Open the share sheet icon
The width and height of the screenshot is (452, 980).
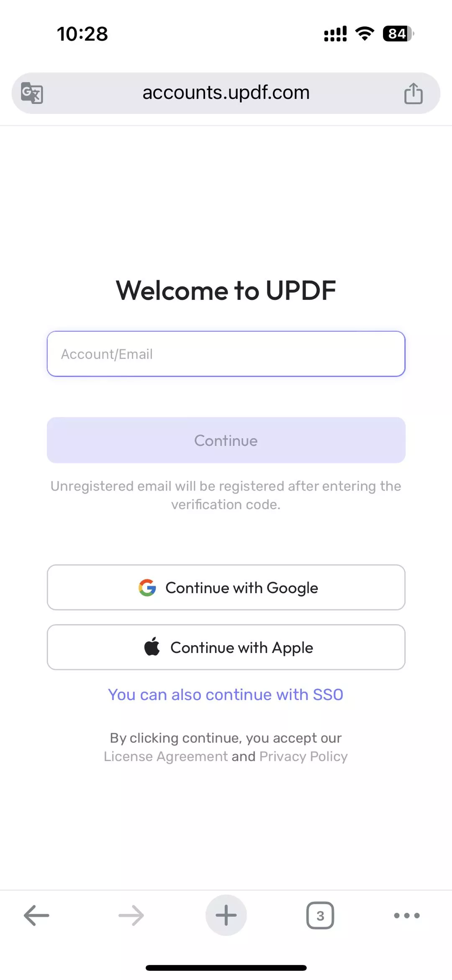(413, 93)
